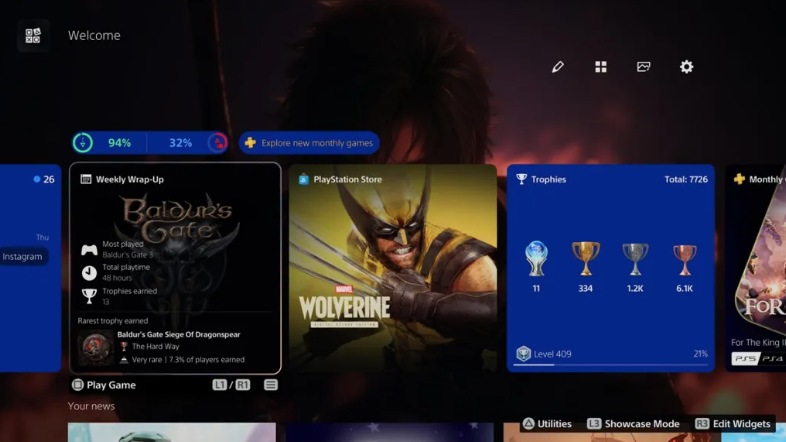Click Very rare 7.3% players earned text
Image resolution: width=786 pixels, height=442 pixels.
click(188, 360)
